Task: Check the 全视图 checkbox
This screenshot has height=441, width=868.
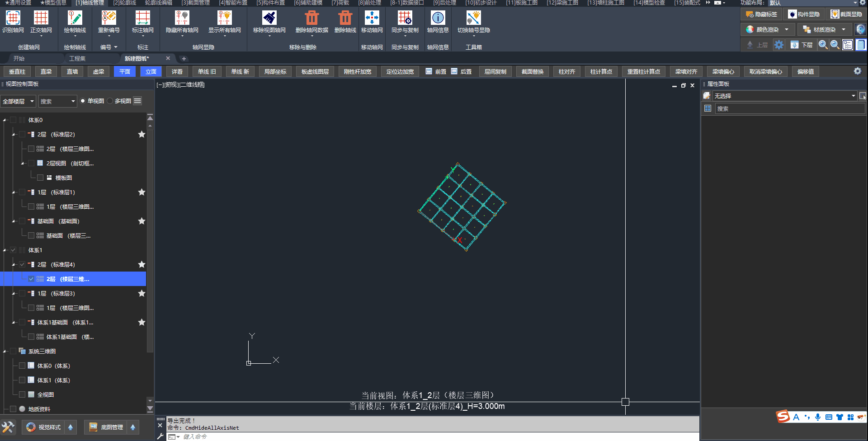Action: coord(22,395)
